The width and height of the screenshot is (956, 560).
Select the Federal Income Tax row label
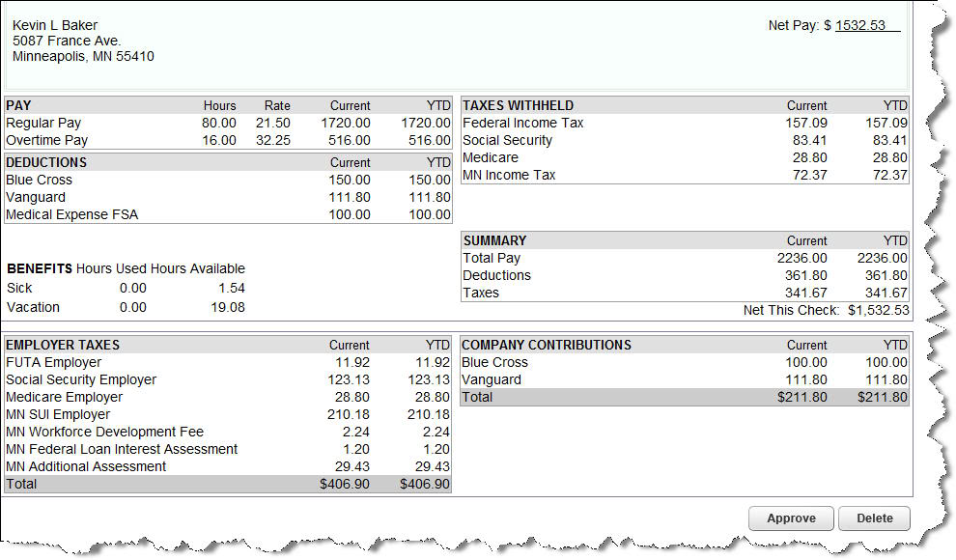[522, 123]
